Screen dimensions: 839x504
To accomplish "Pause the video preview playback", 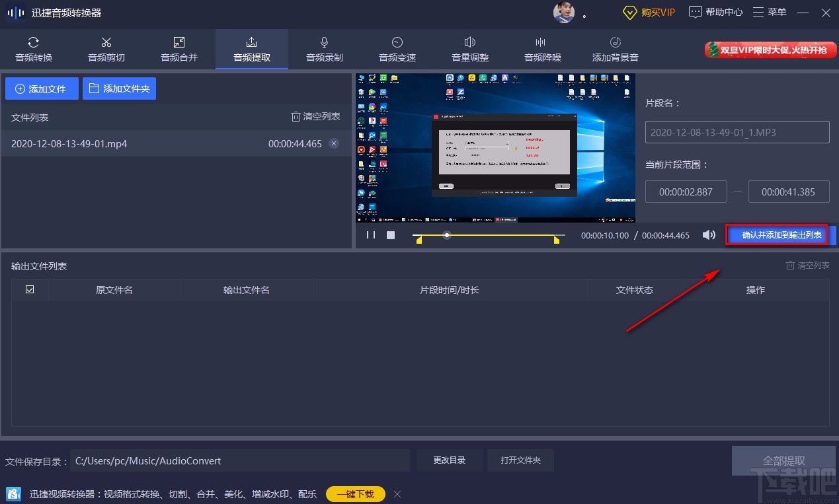I will 370,234.
